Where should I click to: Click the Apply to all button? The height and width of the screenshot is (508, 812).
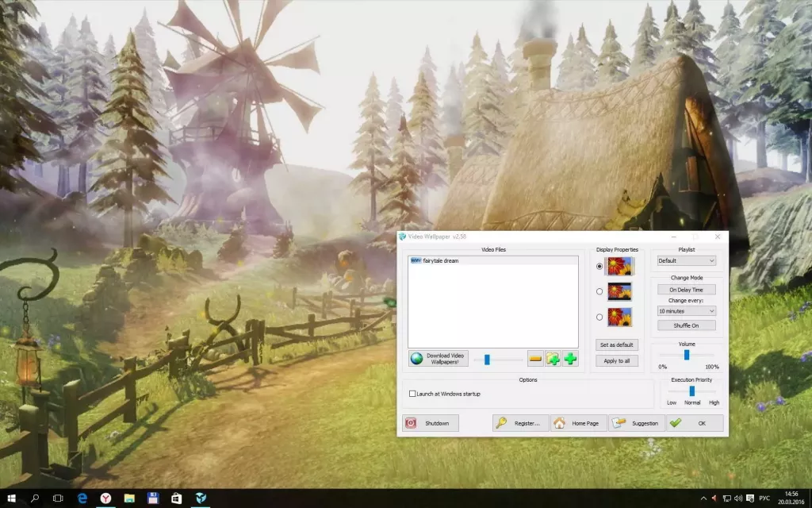pyautogui.click(x=617, y=361)
